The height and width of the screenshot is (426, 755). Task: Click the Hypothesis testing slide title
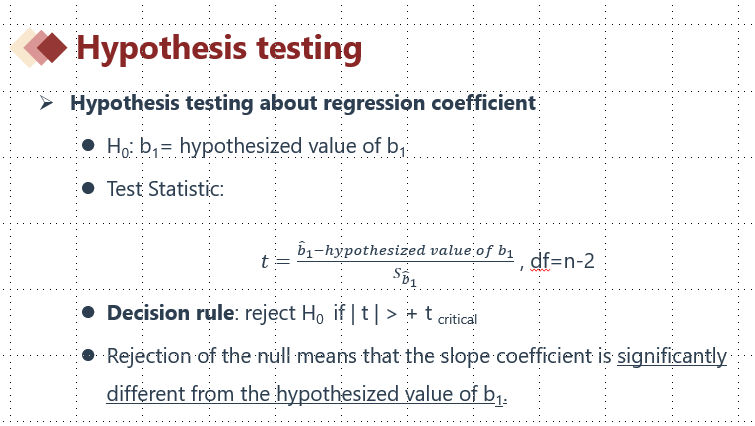click(x=219, y=48)
